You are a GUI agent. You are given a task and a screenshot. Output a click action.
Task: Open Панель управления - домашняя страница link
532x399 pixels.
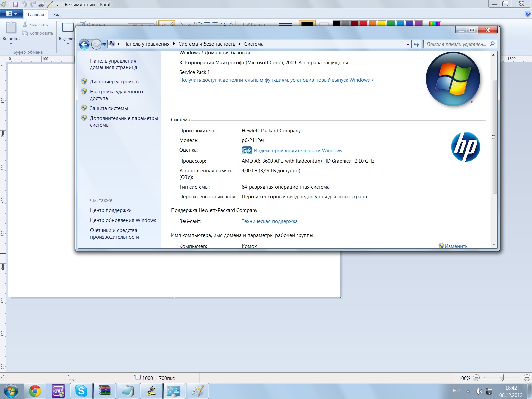point(115,64)
